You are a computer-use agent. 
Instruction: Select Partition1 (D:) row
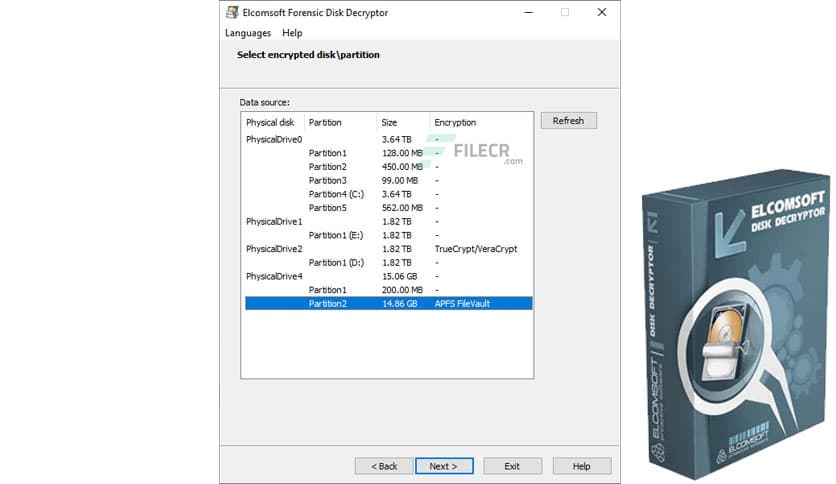pos(389,263)
